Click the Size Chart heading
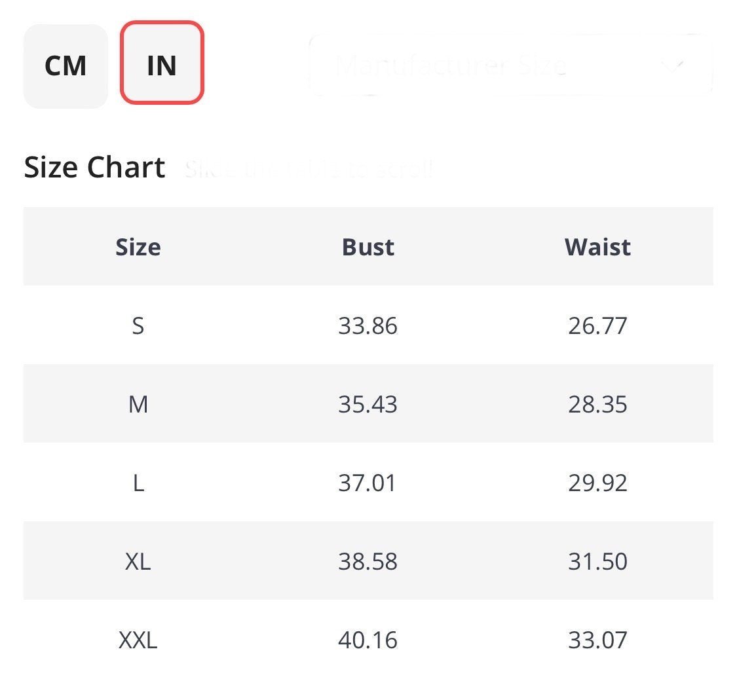The width and height of the screenshot is (737, 700). tap(94, 167)
